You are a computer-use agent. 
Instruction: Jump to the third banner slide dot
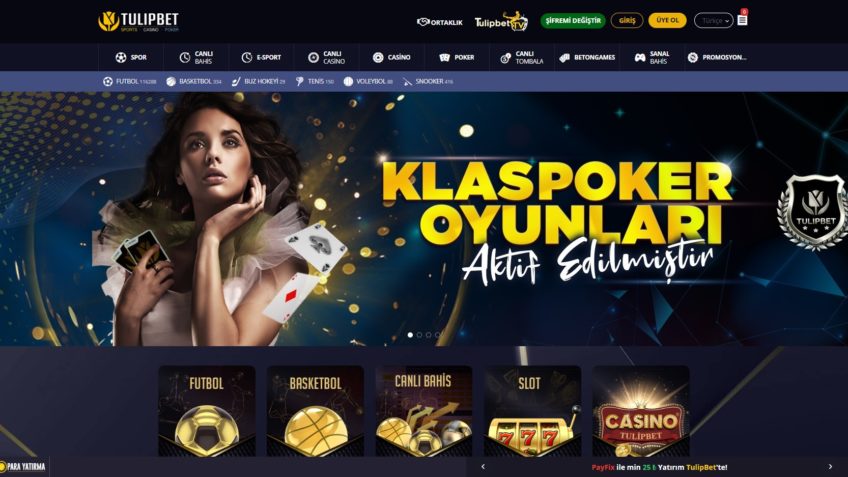[x=428, y=335]
